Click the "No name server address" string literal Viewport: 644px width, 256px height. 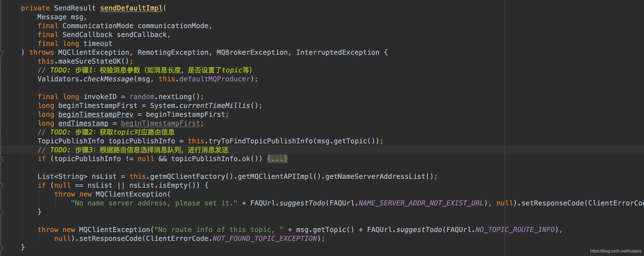click(154, 203)
